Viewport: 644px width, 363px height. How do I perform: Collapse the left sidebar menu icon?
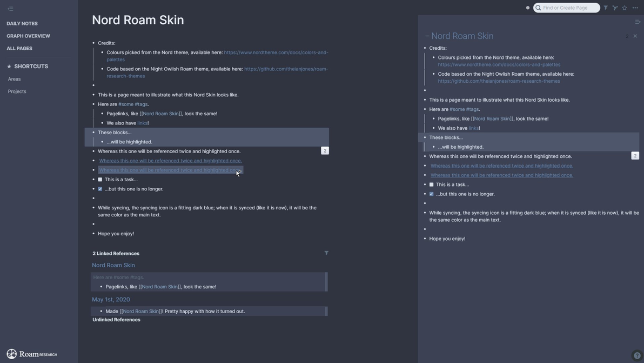tap(10, 9)
